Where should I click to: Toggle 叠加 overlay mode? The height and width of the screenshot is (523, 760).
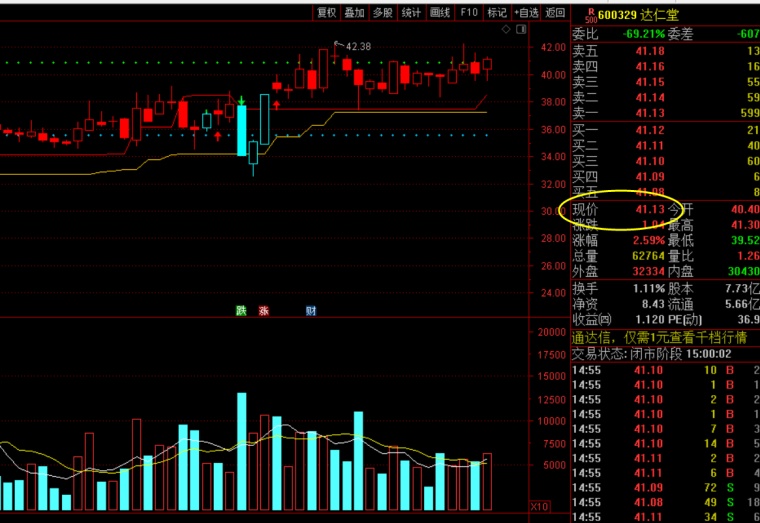coord(354,13)
